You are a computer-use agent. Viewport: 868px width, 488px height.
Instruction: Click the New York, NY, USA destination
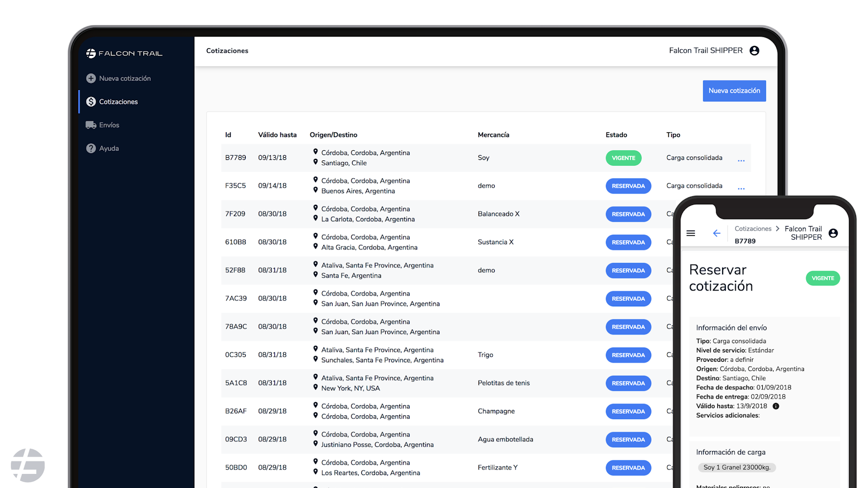(x=350, y=389)
